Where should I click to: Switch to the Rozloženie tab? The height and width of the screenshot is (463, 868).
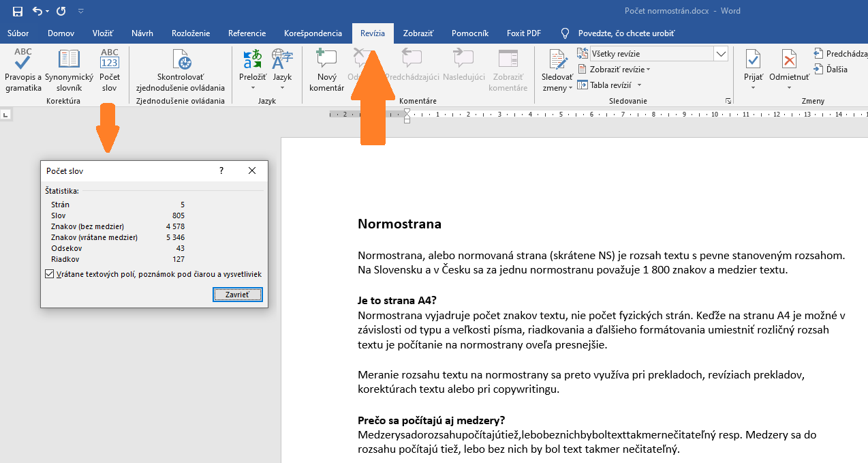(191, 33)
